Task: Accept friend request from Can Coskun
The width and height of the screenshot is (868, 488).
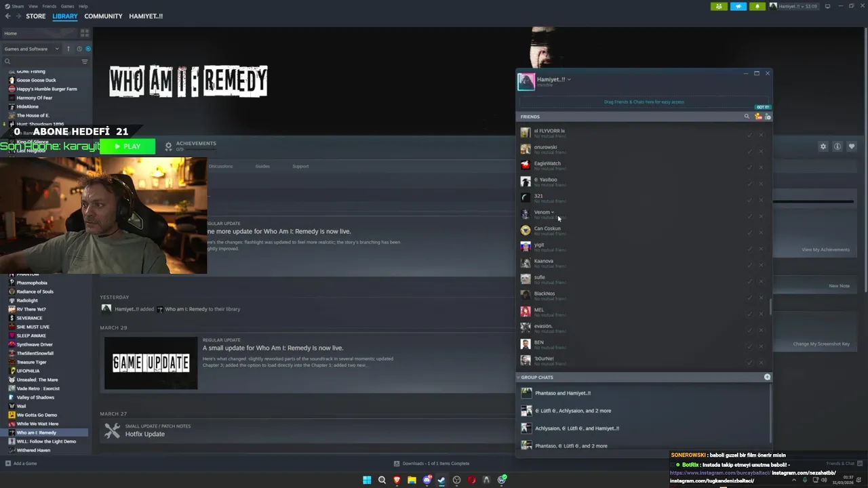Action: (749, 232)
